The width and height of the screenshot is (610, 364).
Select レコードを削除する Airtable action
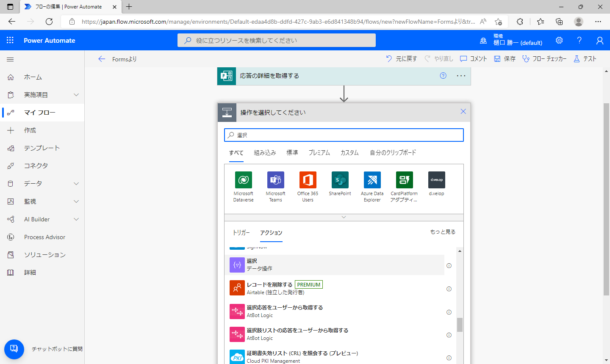pos(335,288)
